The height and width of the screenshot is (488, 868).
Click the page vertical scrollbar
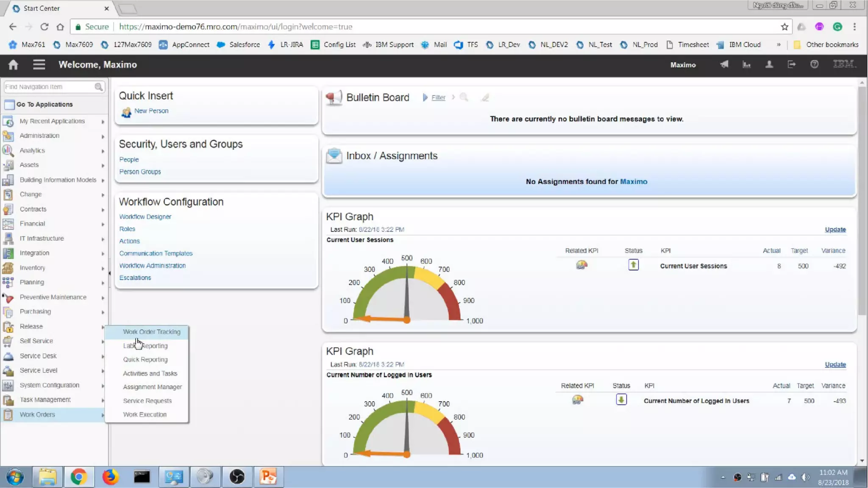tap(862, 199)
